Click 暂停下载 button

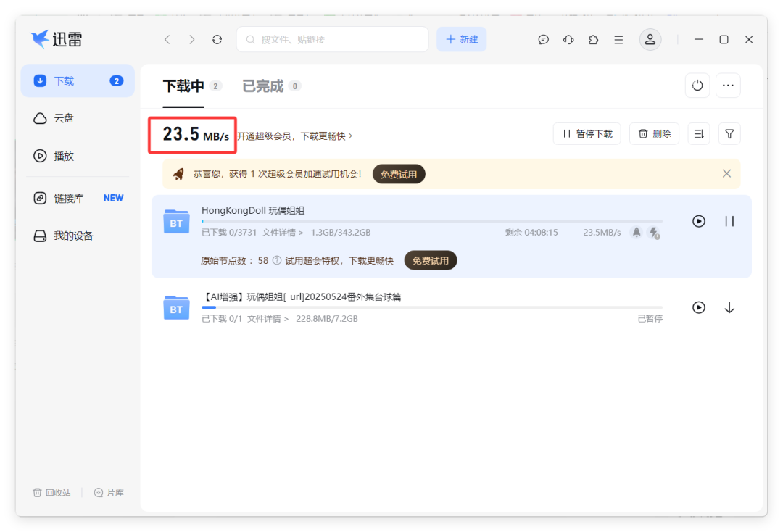[587, 134]
